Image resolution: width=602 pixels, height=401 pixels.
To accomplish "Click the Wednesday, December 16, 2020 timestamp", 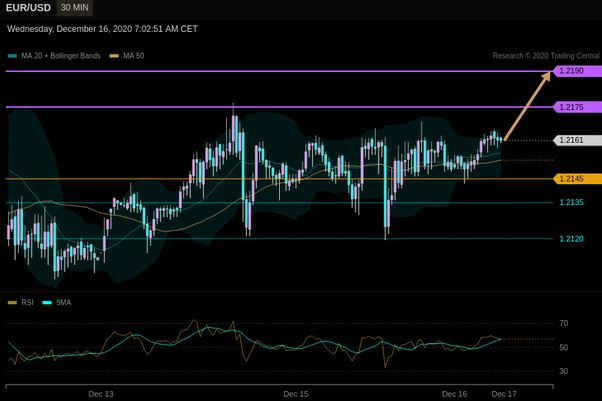I will click(102, 29).
